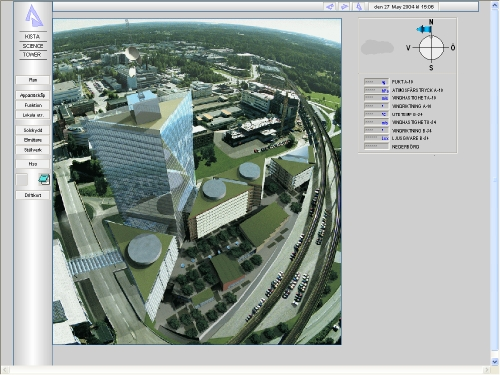Click the grey cloud weather icon

(x=377, y=47)
